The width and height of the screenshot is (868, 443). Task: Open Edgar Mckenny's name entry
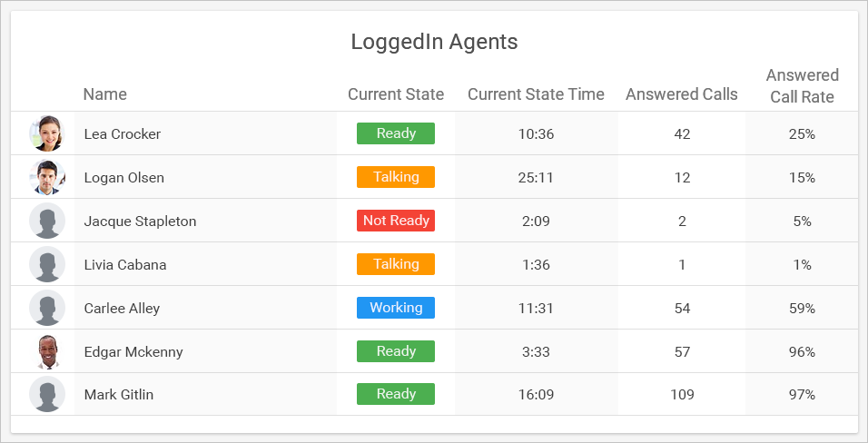tap(133, 351)
